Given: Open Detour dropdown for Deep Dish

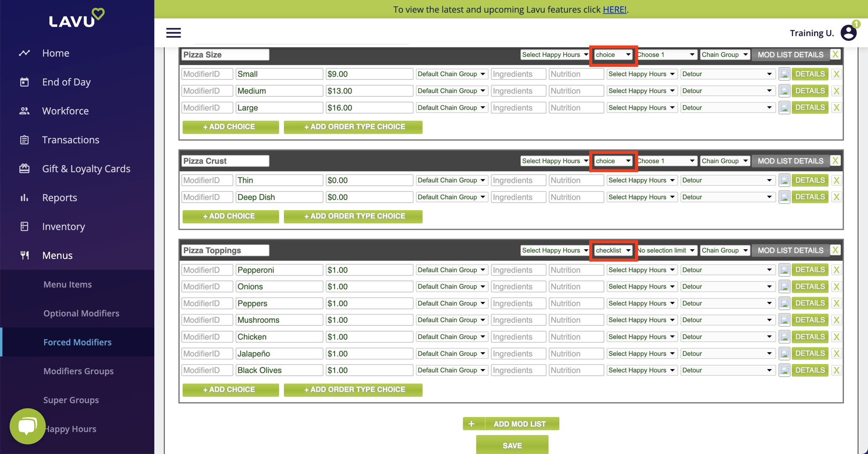Looking at the screenshot, I should pyautogui.click(x=727, y=197).
